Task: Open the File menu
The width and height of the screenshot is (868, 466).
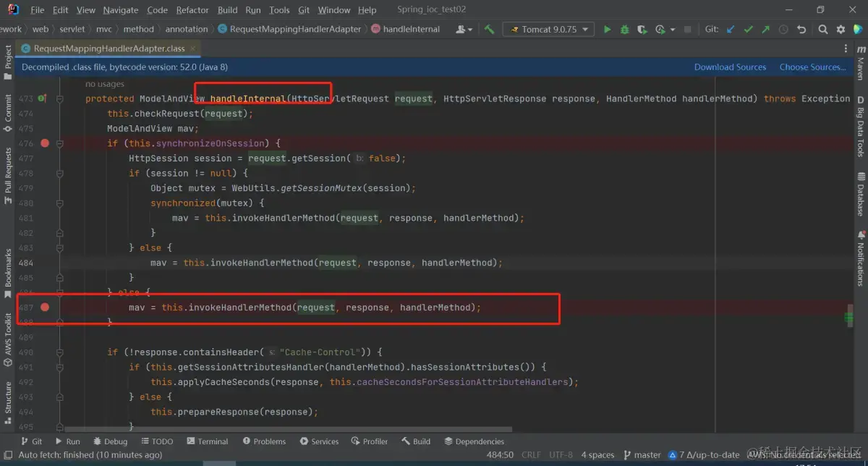Action: 38,10
